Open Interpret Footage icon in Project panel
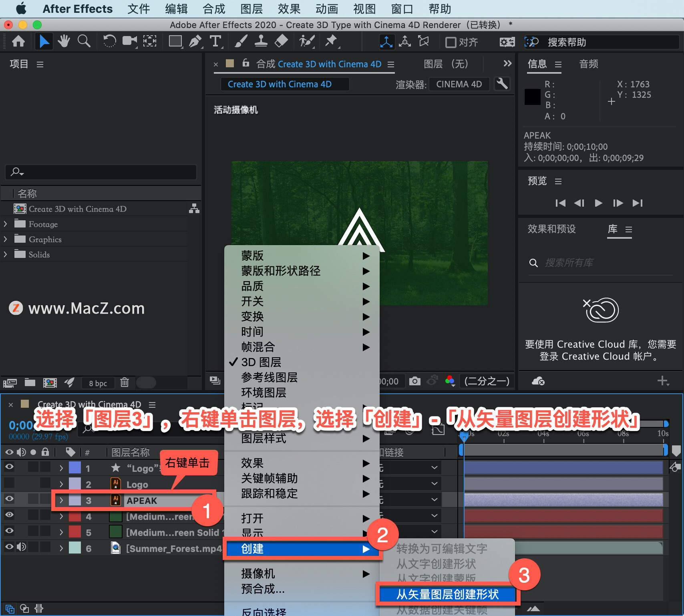684x616 pixels. (x=10, y=383)
